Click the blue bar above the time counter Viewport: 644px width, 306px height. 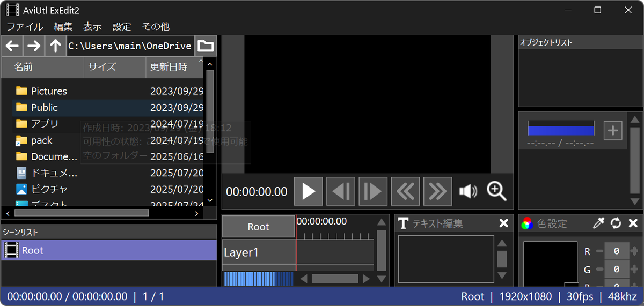point(561,129)
